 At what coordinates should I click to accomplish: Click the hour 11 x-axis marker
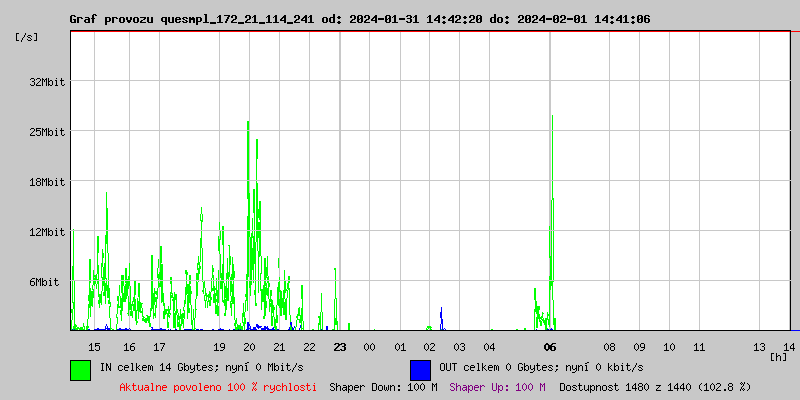[700, 347]
